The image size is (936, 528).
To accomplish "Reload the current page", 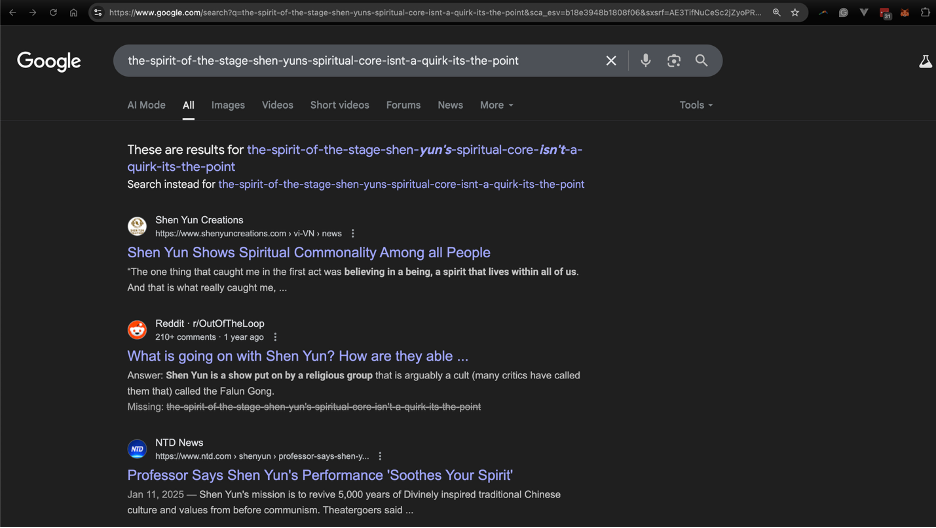I will 53,12.
